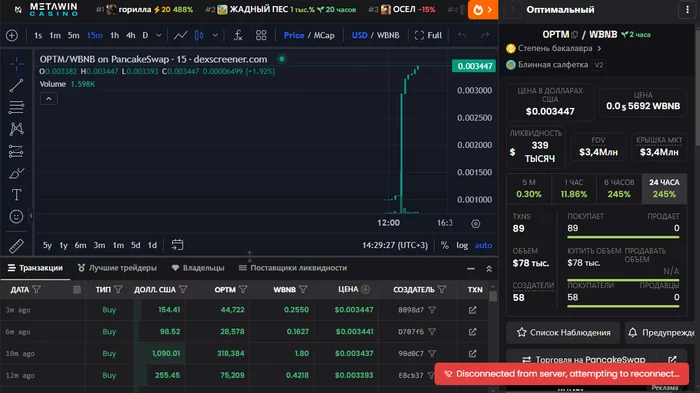Select the brush drawing tool

17,173
